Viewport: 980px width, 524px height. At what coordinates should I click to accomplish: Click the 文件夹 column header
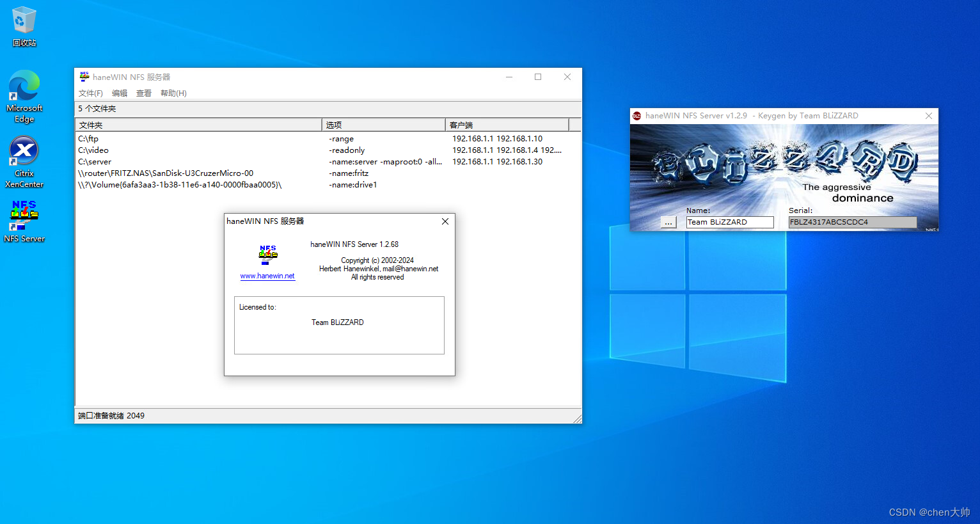[x=198, y=125]
